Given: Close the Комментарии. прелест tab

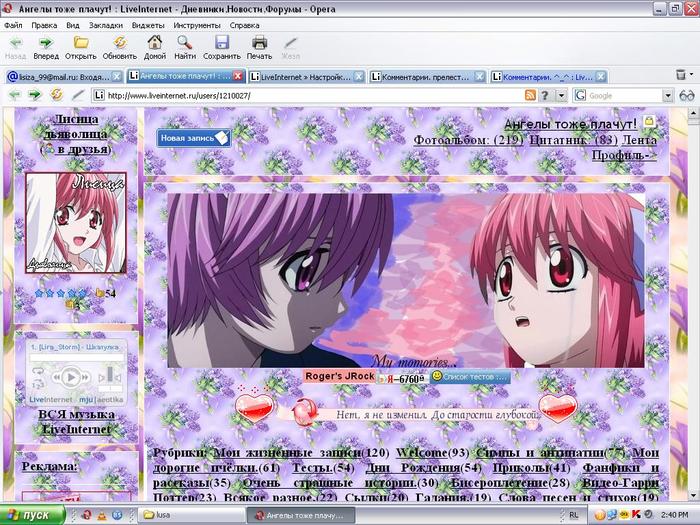Looking at the screenshot, I should coord(479,77).
